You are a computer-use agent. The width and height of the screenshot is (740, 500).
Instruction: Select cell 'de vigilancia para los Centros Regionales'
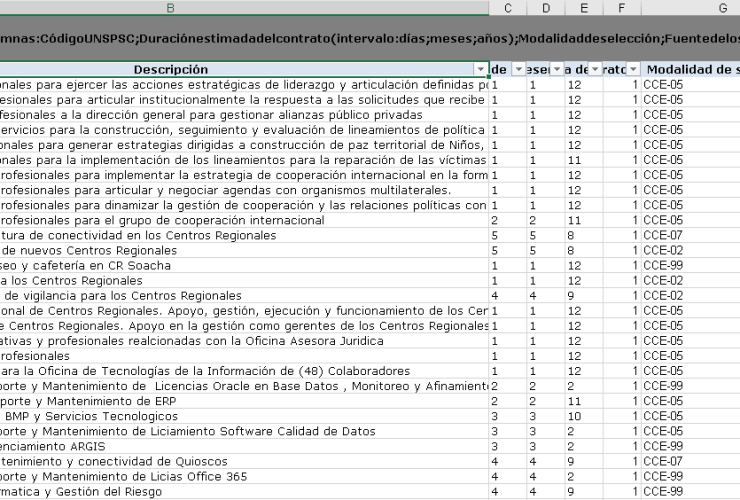pyautogui.click(x=244, y=296)
